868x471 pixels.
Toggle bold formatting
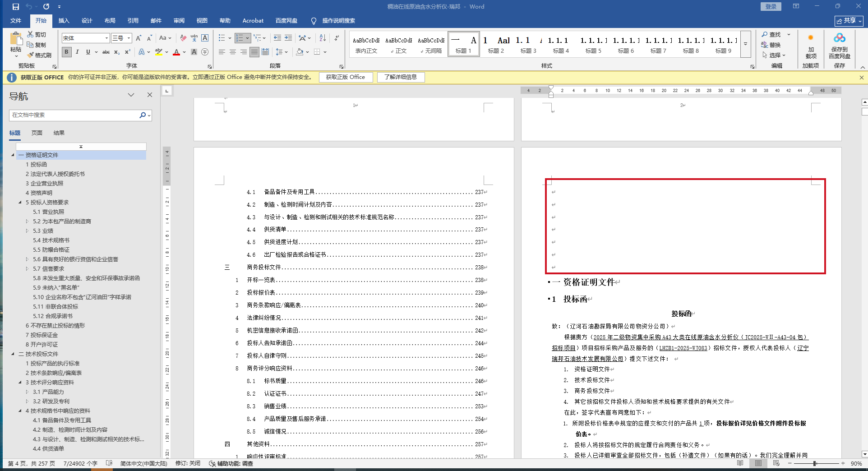[x=66, y=52]
